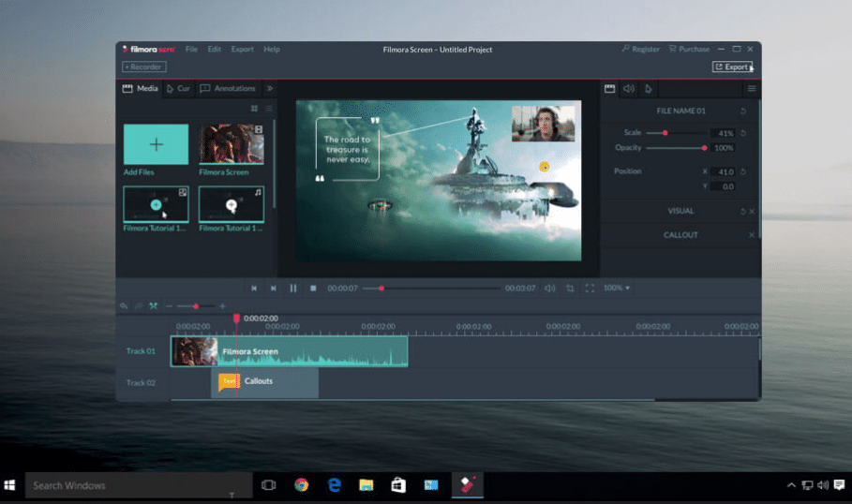
Task: Reset the Scale value
Action: coord(742,133)
